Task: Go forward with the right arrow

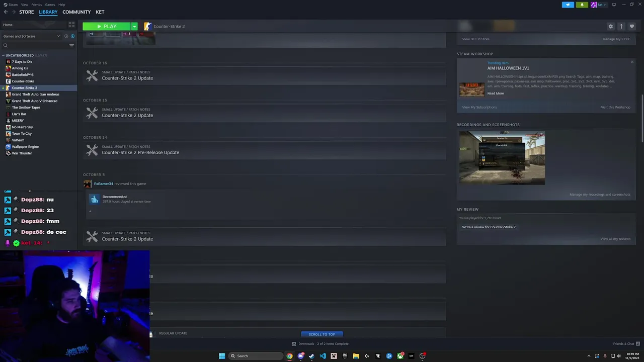Action: 14,12
